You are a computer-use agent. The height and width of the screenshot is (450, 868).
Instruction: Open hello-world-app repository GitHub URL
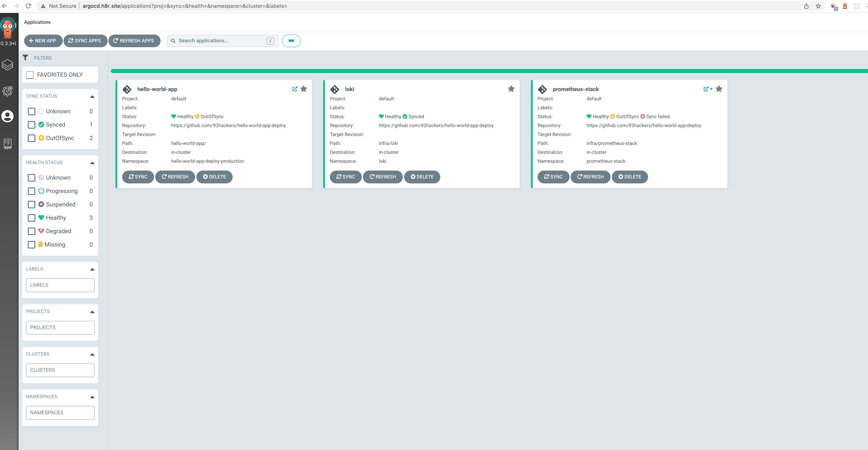point(229,125)
